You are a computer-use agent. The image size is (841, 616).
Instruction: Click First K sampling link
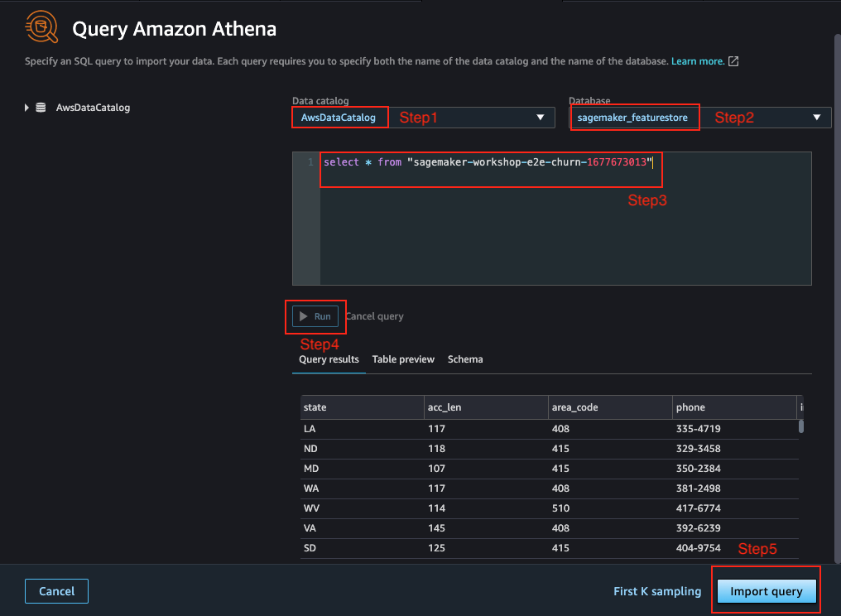pyautogui.click(x=657, y=591)
